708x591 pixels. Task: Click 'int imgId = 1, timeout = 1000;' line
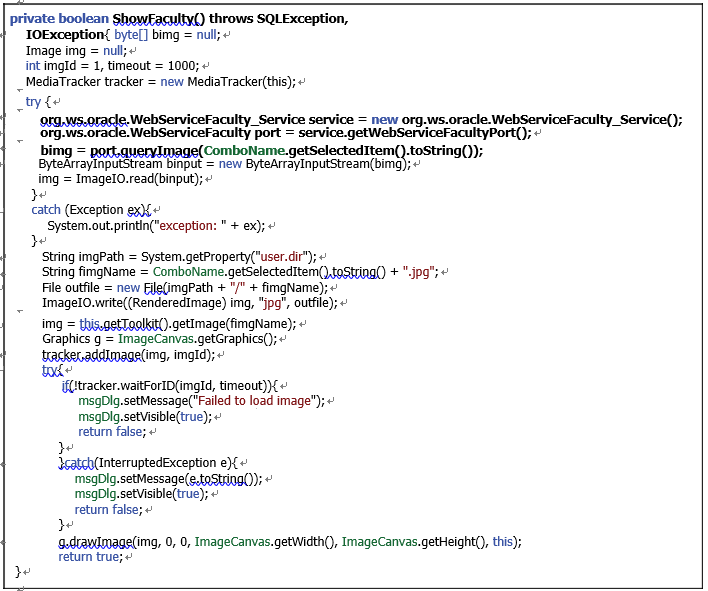click(x=112, y=66)
